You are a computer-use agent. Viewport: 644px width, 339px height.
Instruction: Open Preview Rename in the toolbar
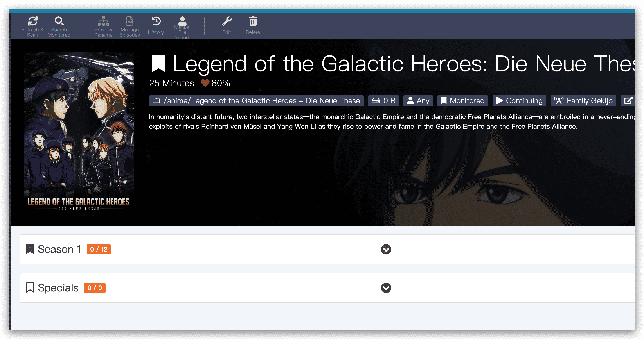coord(103,27)
